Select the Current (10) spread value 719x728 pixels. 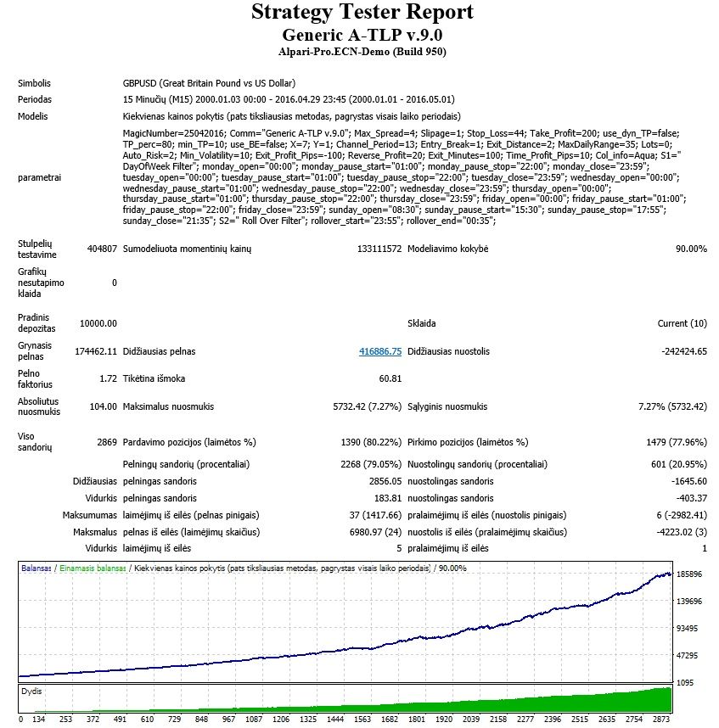click(x=682, y=323)
